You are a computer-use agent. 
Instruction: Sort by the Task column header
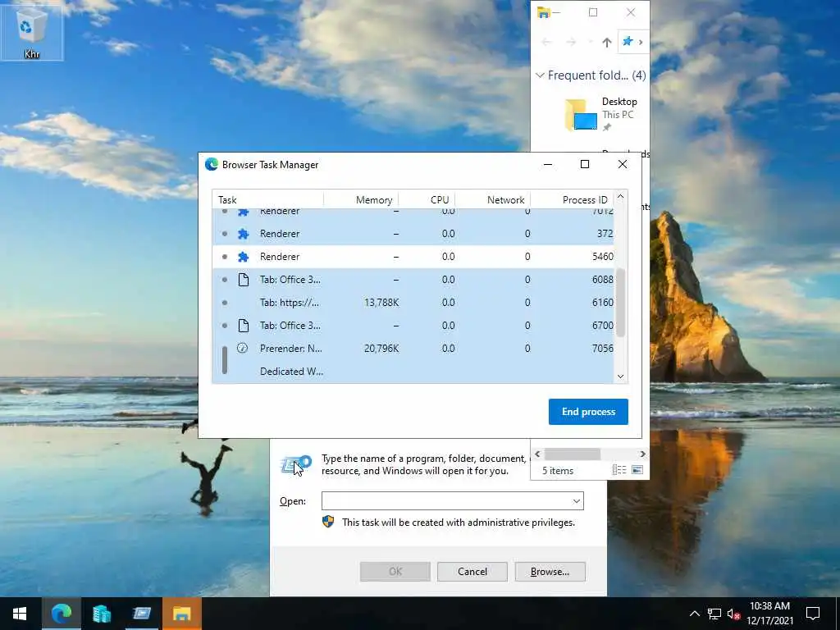pos(268,200)
